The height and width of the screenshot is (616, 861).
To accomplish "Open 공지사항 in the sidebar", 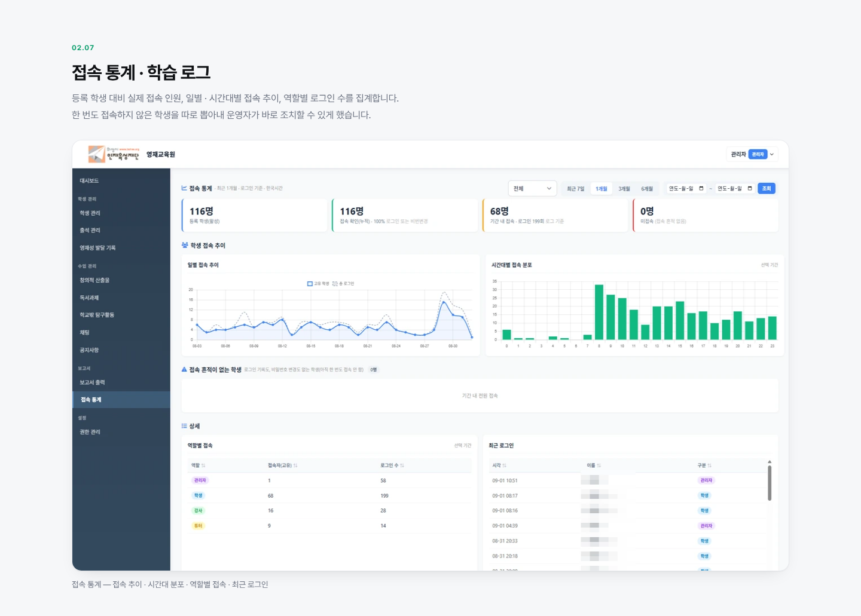I will click(121, 350).
